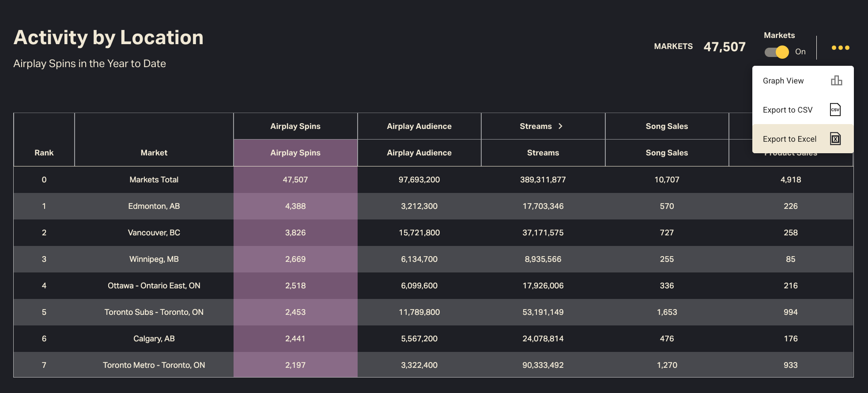Image resolution: width=868 pixels, height=393 pixels.
Task: Sort by Airplay Audience sub-header
Action: (419, 153)
